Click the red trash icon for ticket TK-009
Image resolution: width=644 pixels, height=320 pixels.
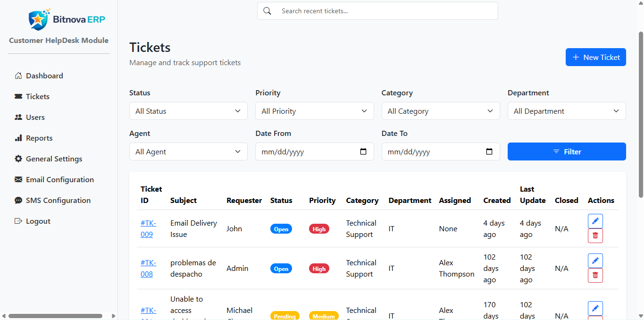[x=595, y=236]
